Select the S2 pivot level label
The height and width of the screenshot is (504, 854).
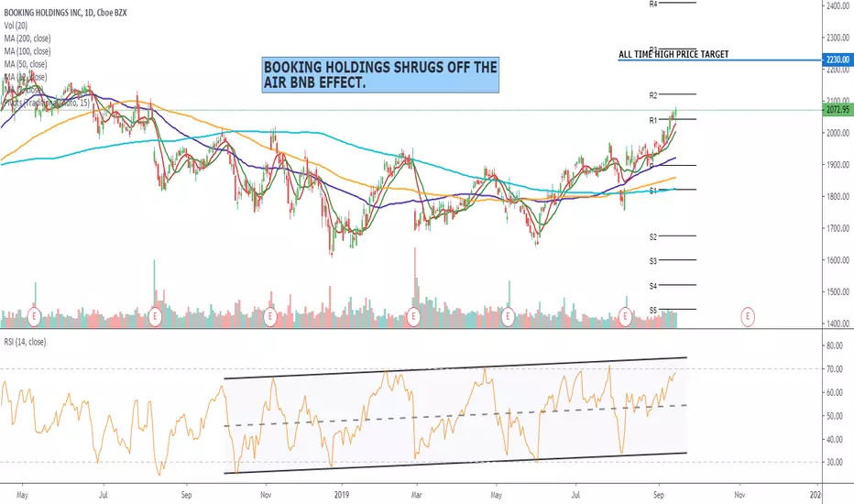[653, 237]
